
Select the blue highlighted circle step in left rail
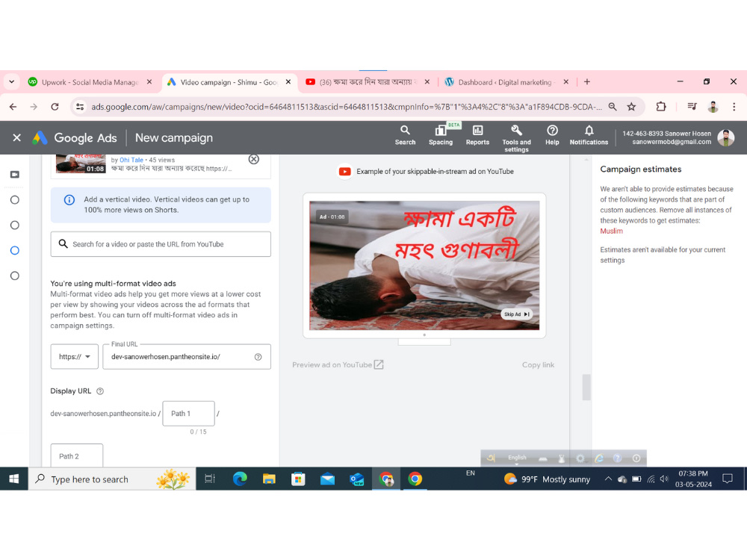15,250
